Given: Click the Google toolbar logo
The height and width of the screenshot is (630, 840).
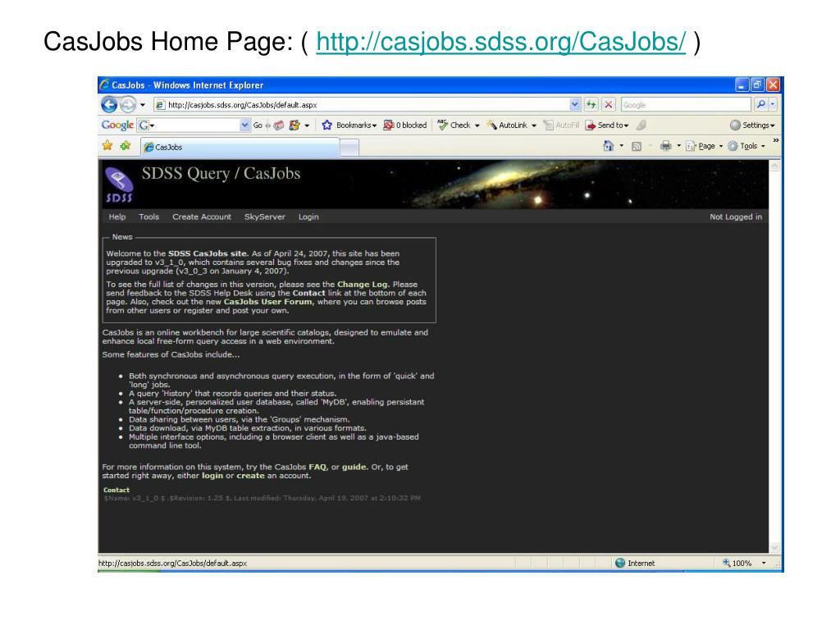Looking at the screenshot, I should tap(117, 125).
